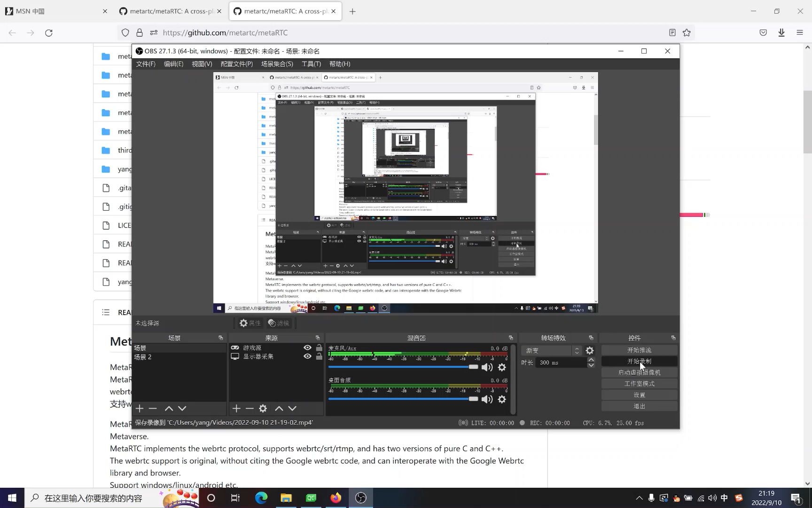Open transition properties gear next to 渐变
The width and height of the screenshot is (812, 508).
point(590,350)
